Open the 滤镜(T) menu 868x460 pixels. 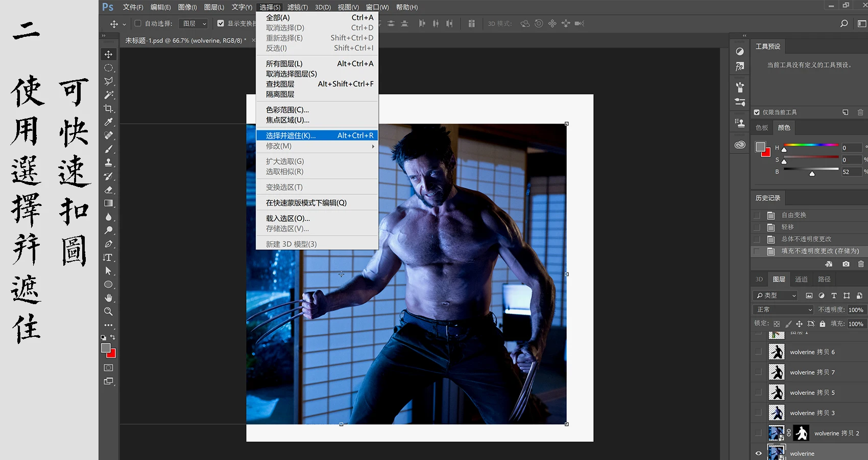point(297,7)
